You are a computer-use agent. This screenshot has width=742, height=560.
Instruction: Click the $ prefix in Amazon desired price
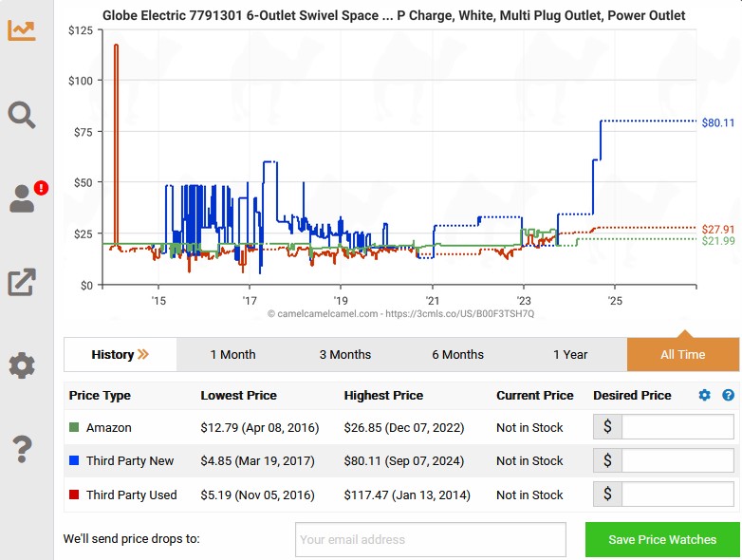(607, 427)
